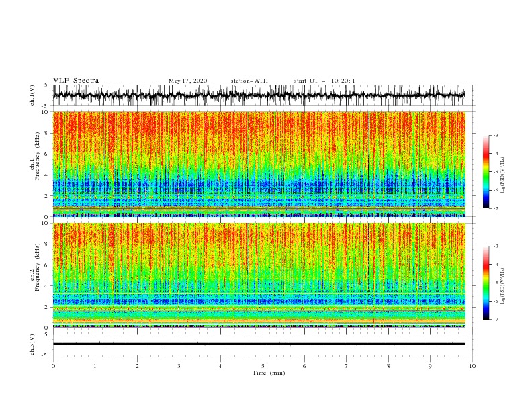
Task: Click the date 'May 17, 2020'
Action: [x=187, y=81]
